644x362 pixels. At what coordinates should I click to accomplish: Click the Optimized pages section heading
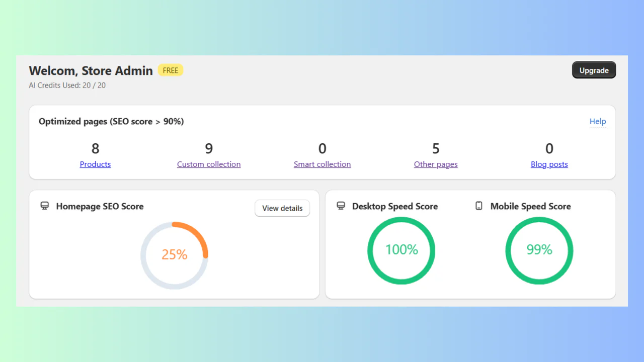(x=111, y=122)
